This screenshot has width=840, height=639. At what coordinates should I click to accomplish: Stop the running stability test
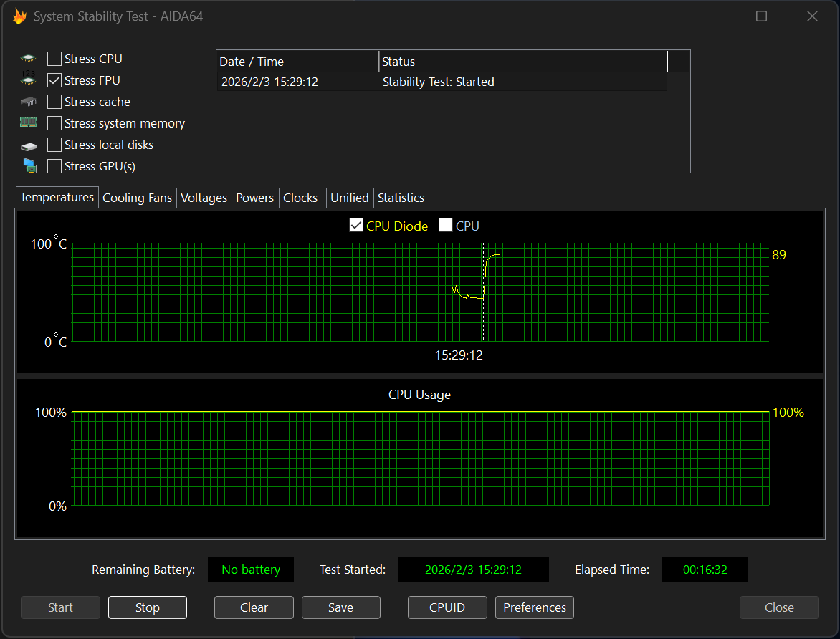tap(147, 607)
